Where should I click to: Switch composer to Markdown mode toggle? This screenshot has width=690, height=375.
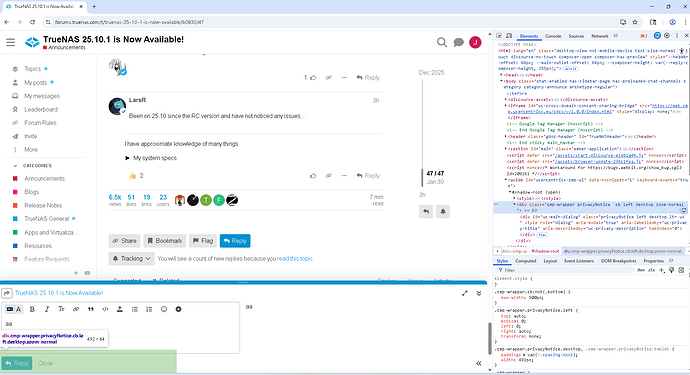tap(10, 309)
